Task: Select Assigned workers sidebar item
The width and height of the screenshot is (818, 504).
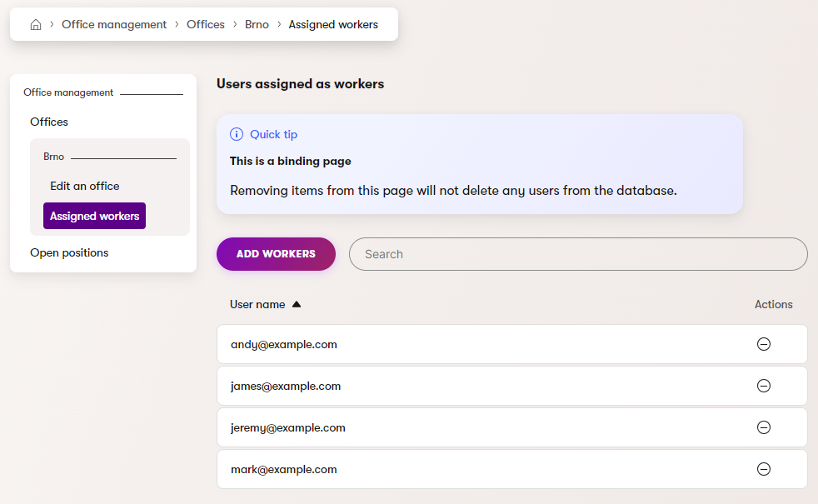Action: pos(94,216)
